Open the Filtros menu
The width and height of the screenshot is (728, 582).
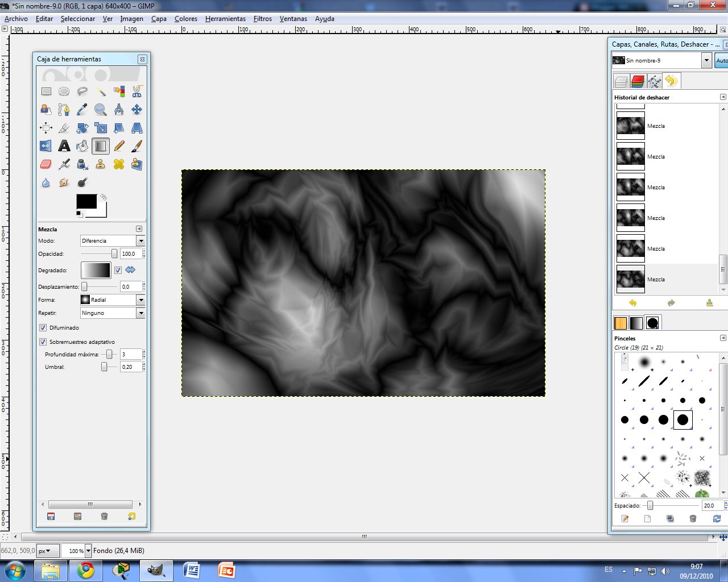[x=262, y=19]
